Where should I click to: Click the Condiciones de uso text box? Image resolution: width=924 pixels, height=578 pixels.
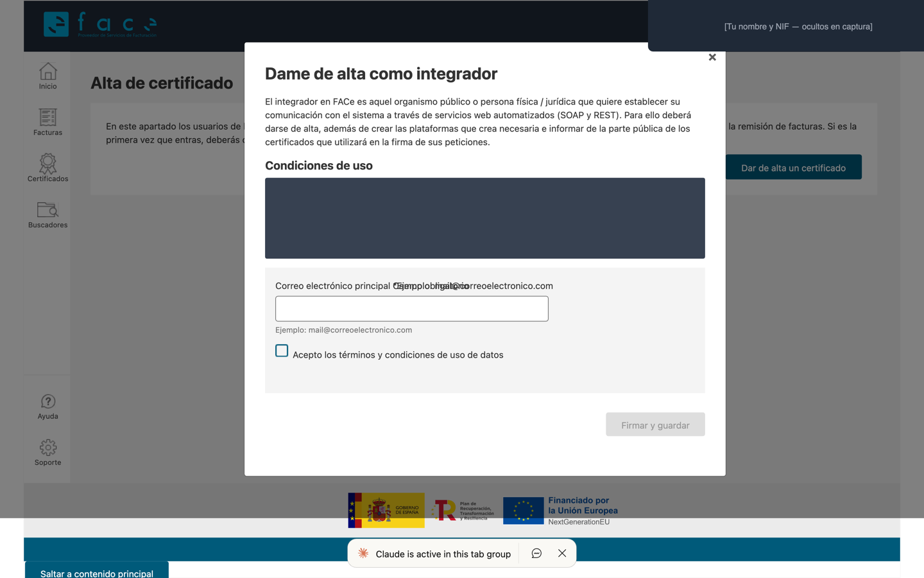(x=485, y=218)
